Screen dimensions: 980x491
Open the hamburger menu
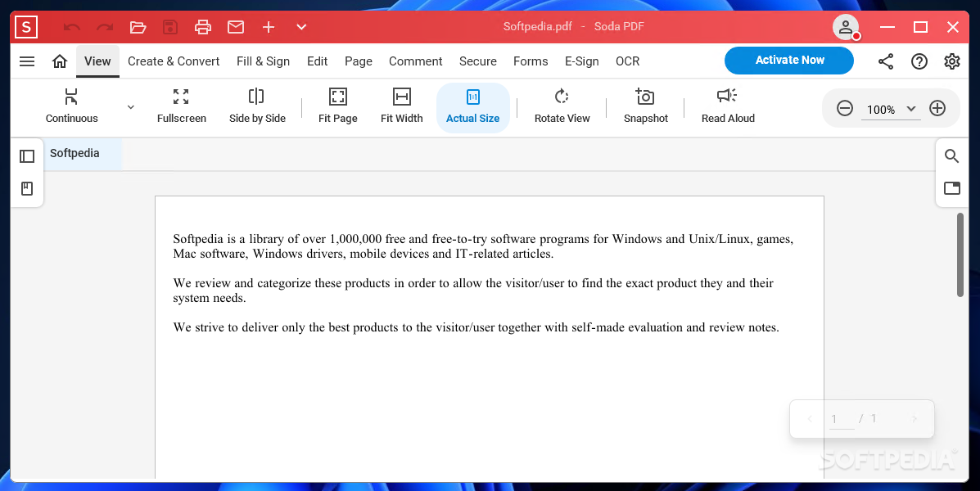click(27, 61)
